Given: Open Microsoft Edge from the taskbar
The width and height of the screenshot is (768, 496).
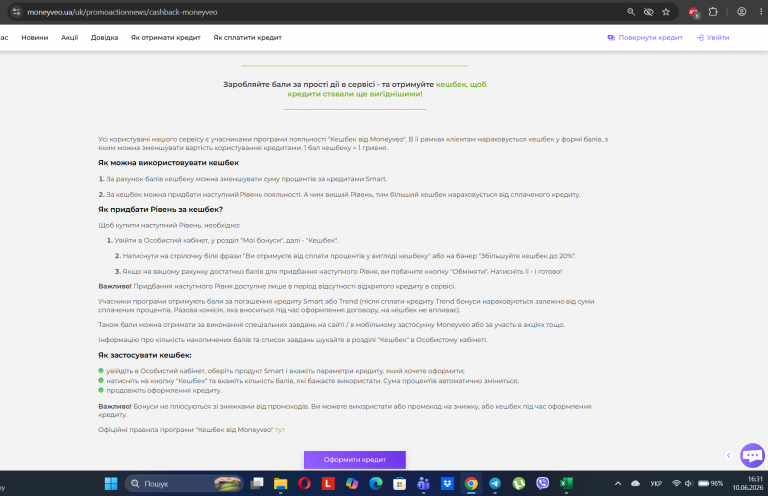Looking at the screenshot, I should (x=376, y=484).
